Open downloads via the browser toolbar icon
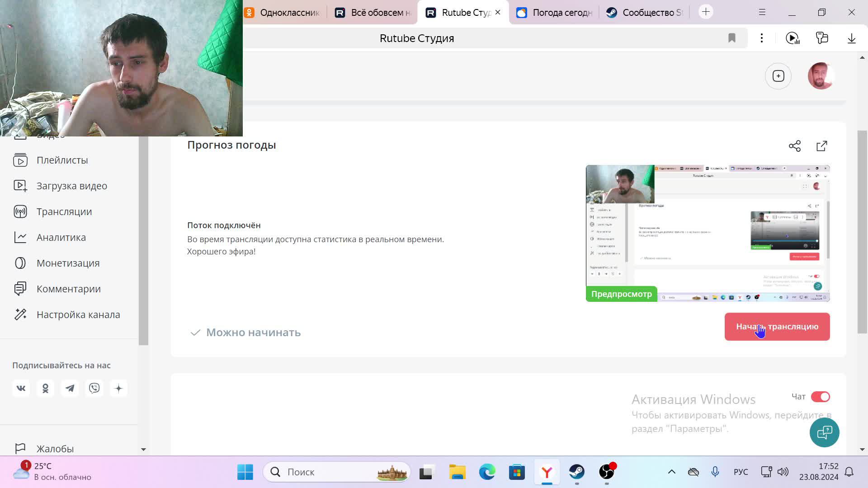The width and height of the screenshot is (868, 488). (852, 38)
